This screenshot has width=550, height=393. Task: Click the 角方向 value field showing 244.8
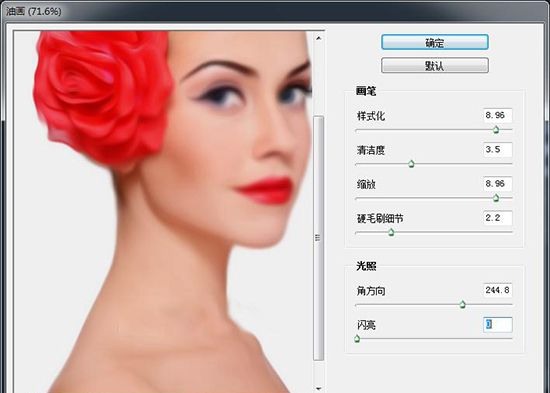[497, 290]
